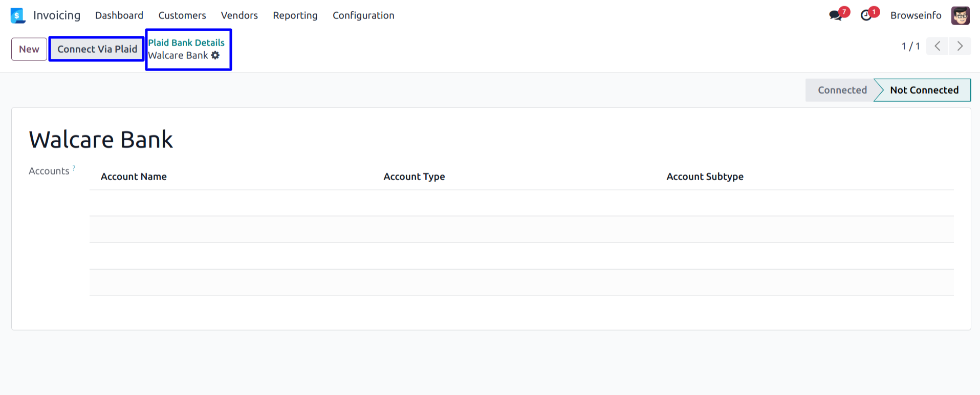Expand the Configuration menu
The image size is (980, 395).
pos(363,15)
